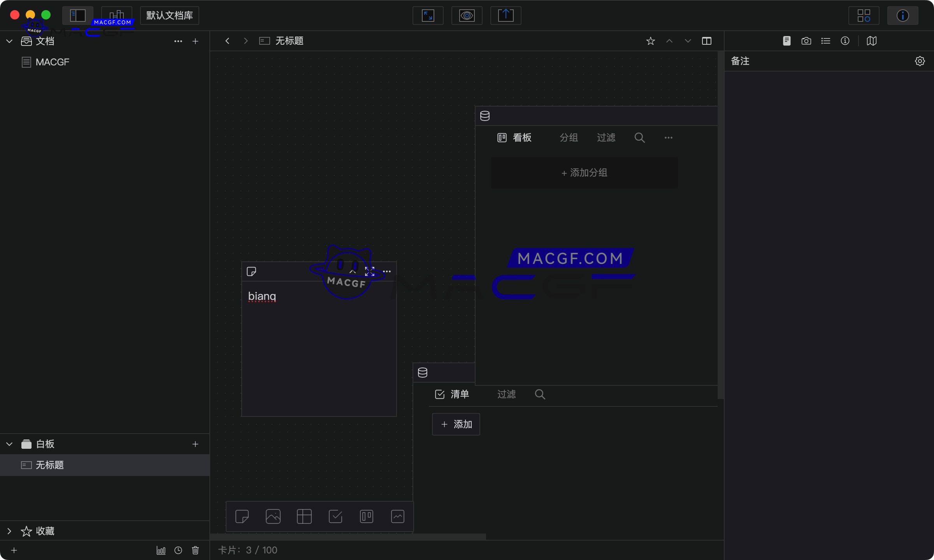Image resolution: width=934 pixels, height=560 pixels.
Task: Open the 过滤 filter menu
Action: pos(606,137)
